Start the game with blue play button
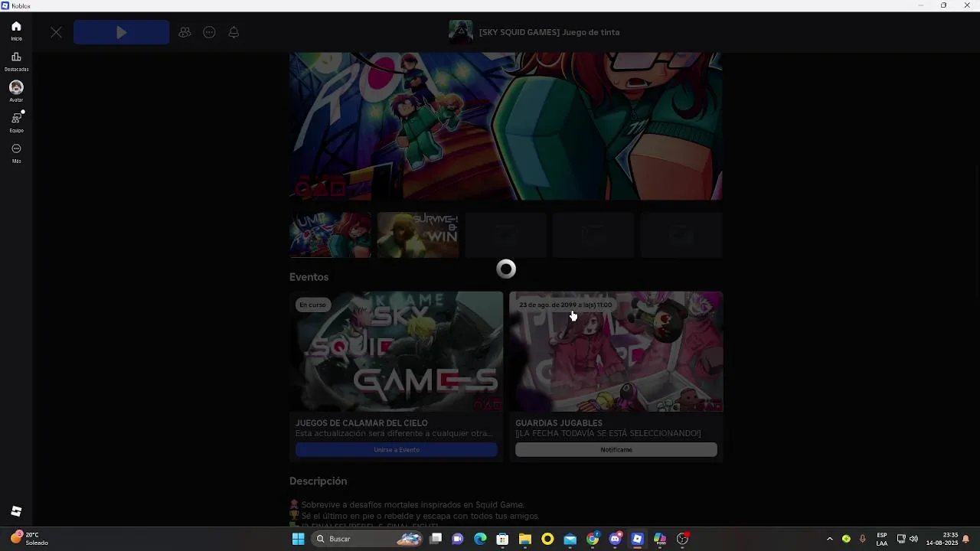980x551 pixels. (121, 32)
